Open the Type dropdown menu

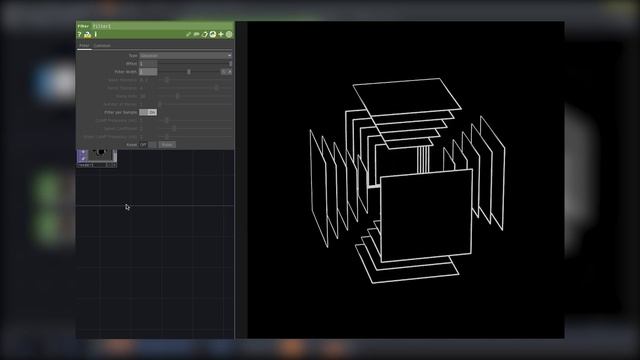(x=186, y=56)
